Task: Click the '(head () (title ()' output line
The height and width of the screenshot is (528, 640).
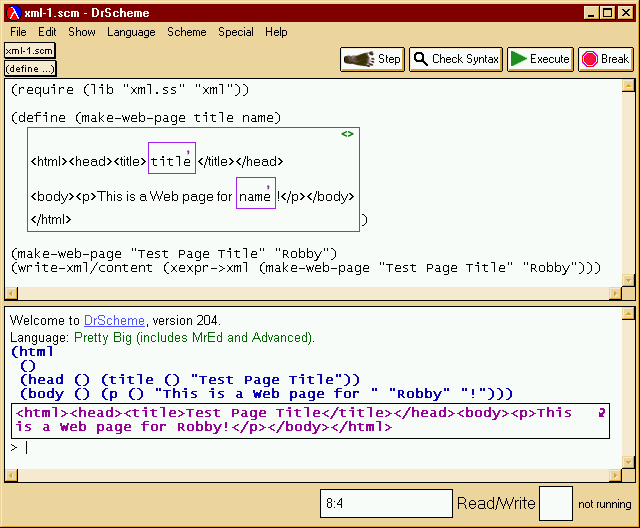Action: (x=190, y=379)
